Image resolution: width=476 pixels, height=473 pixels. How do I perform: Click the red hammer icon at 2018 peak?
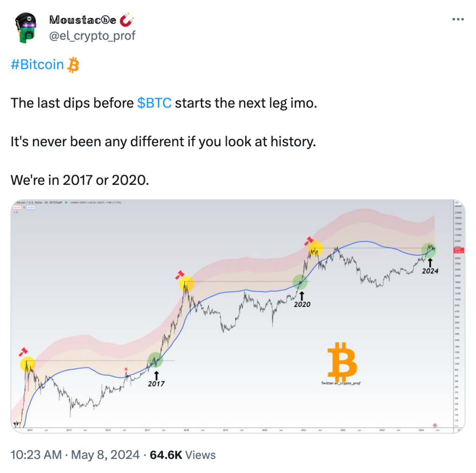(179, 275)
